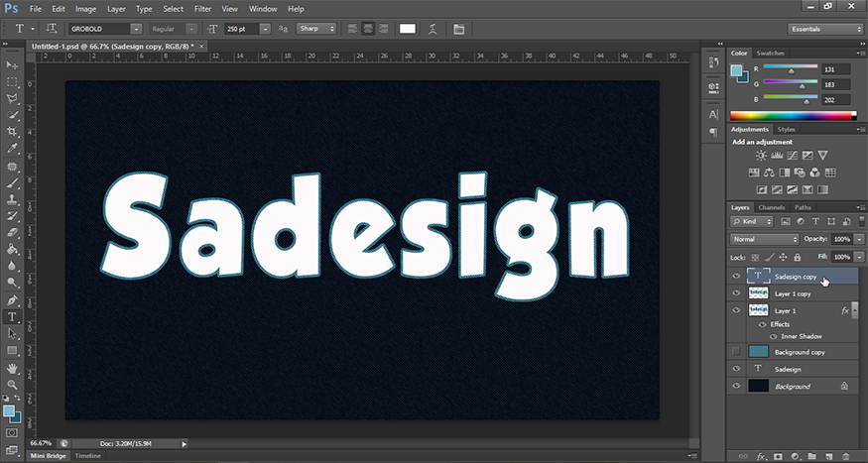
Task: Select the Hand tool
Action: point(12,369)
